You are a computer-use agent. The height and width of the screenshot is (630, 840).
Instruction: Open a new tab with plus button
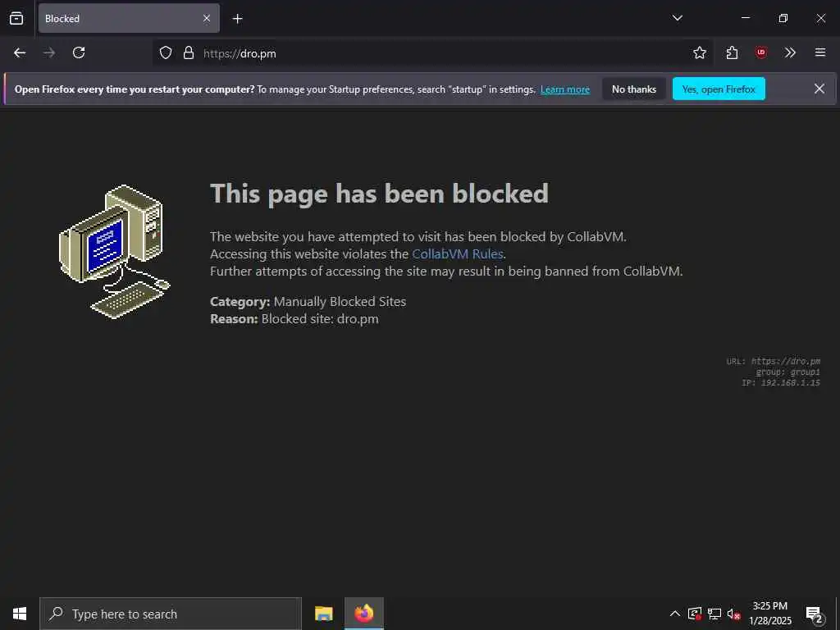237,19
